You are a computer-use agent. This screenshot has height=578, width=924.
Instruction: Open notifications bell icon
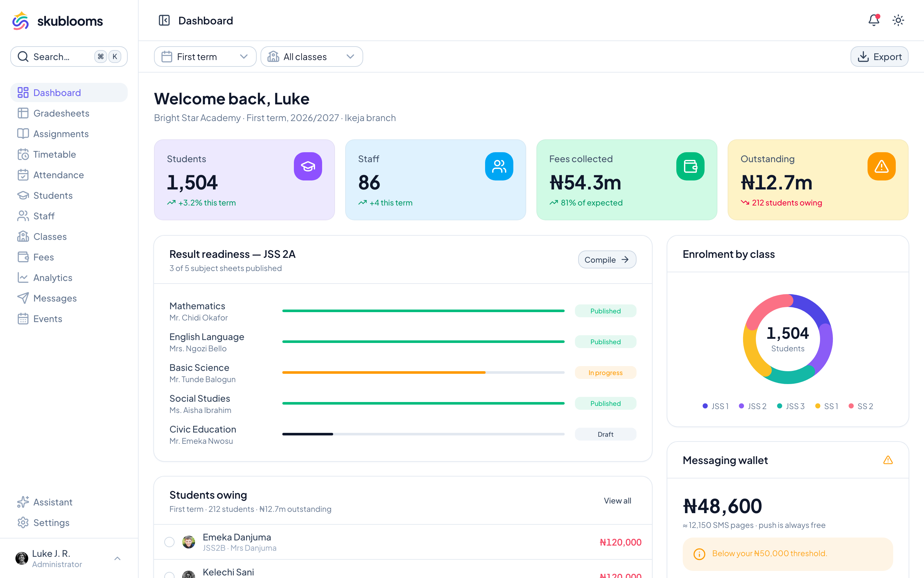point(874,20)
